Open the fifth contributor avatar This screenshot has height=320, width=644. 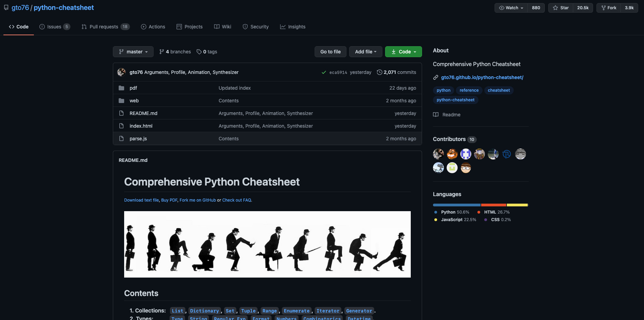493,154
